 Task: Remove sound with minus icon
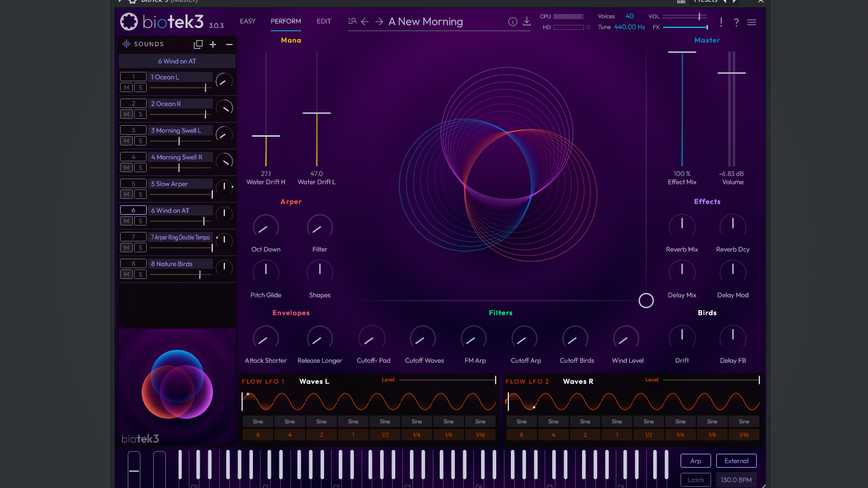229,44
